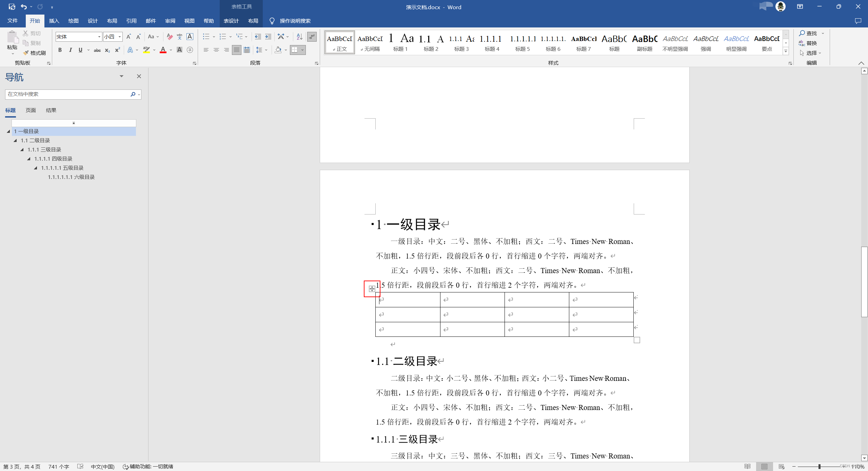Apply the 标题 1 style
868x471 pixels.
(x=400, y=42)
